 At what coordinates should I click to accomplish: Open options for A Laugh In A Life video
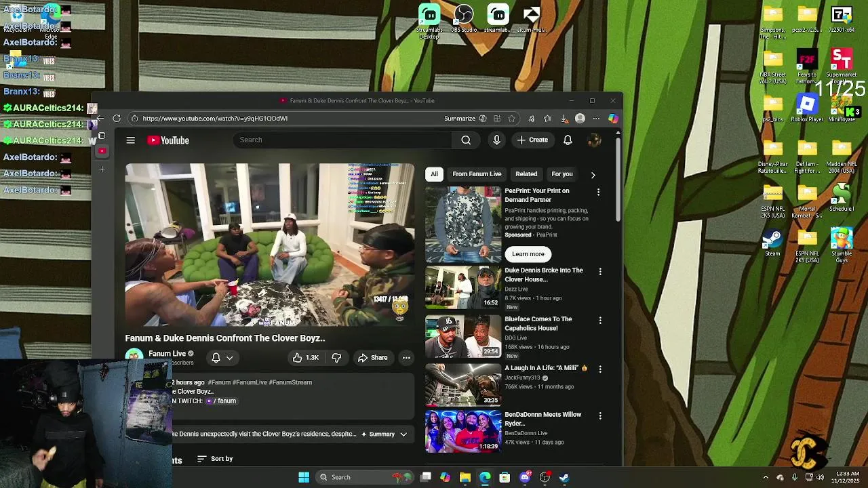pyautogui.click(x=599, y=369)
